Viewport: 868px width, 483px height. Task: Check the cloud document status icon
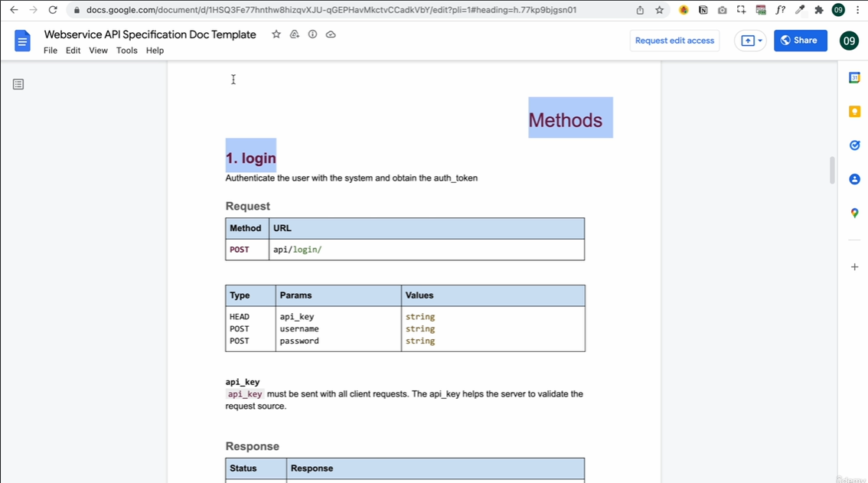(x=331, y=34)
